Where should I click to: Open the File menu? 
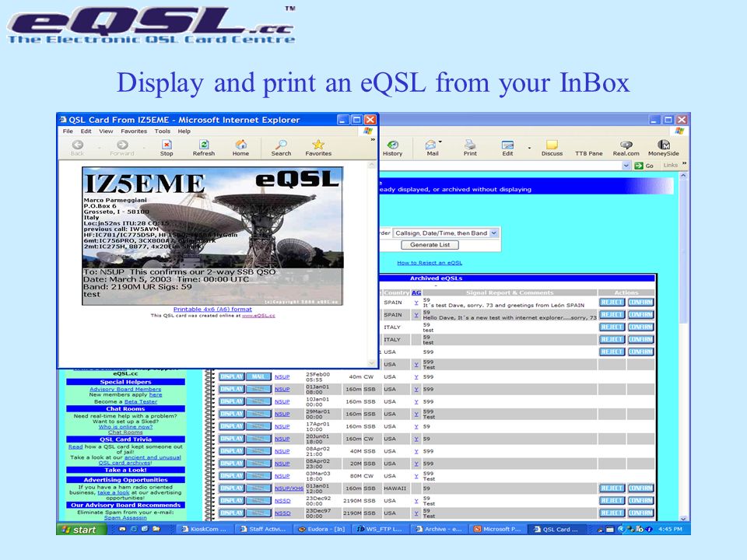click(x=68, y=131)
